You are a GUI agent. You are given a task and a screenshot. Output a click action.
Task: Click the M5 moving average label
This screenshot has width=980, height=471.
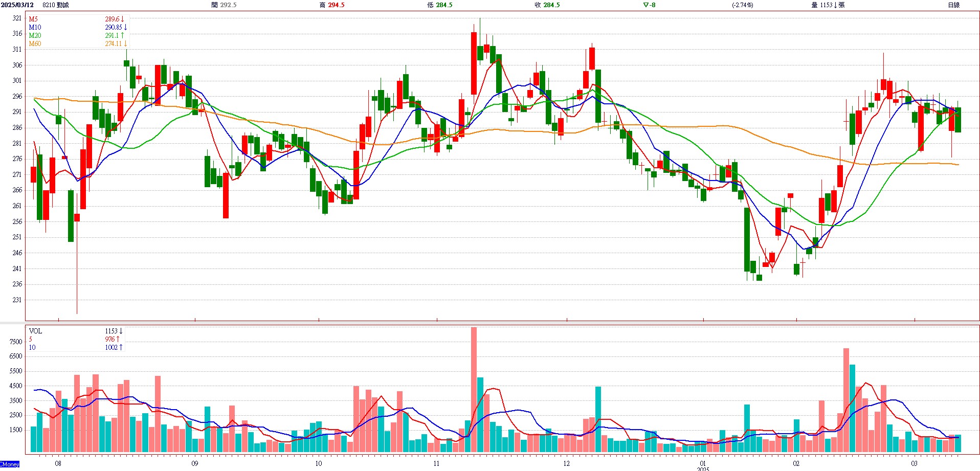pos(33,19)
